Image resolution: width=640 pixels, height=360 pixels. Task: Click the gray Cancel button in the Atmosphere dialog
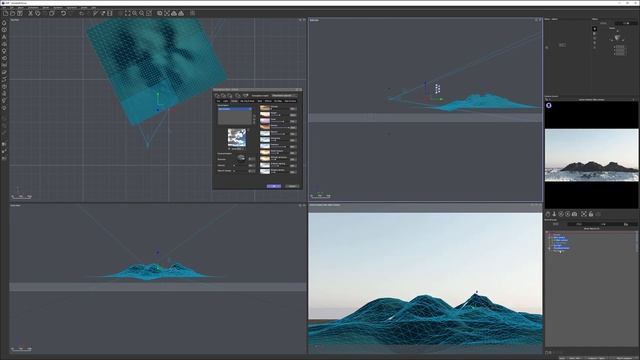tap(291, 186)
